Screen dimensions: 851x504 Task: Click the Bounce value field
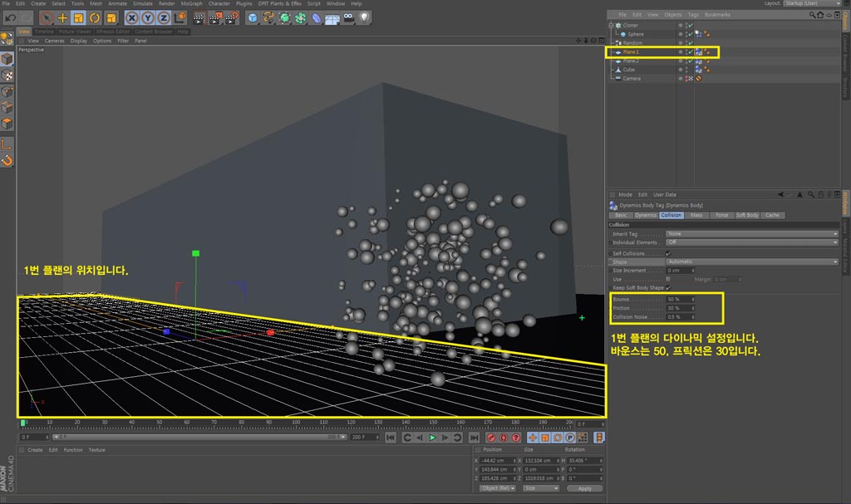[x=677, y=299]
